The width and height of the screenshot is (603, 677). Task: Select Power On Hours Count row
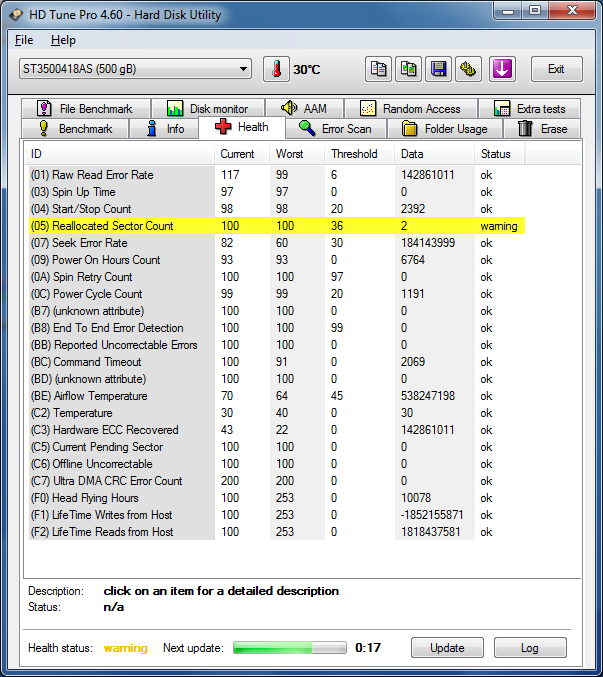(277, 260)
